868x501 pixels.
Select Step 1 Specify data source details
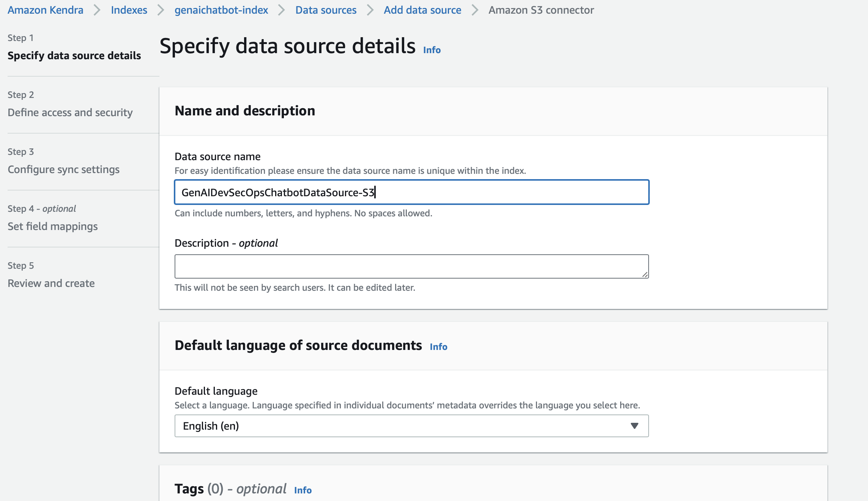[74, 55]
